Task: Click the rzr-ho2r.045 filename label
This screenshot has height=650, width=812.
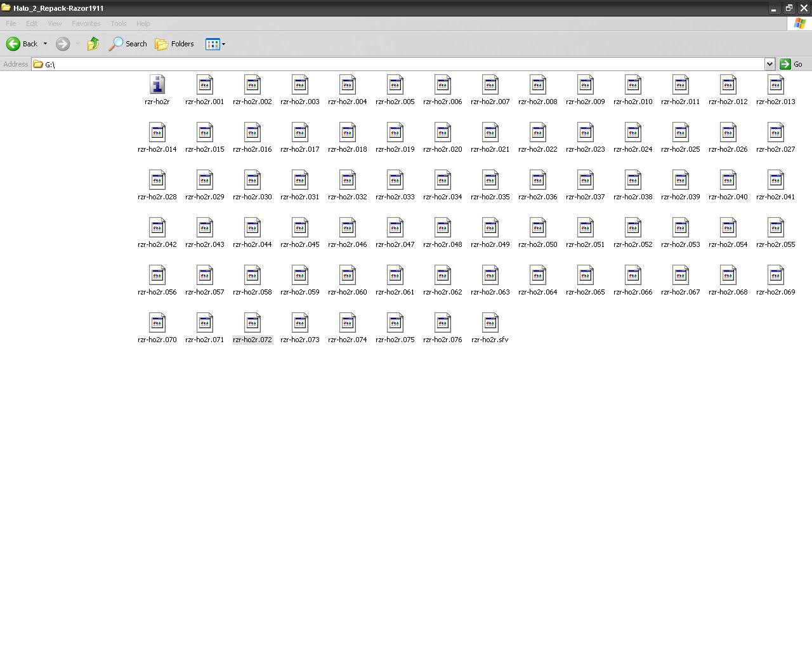Action: [300, 244]
